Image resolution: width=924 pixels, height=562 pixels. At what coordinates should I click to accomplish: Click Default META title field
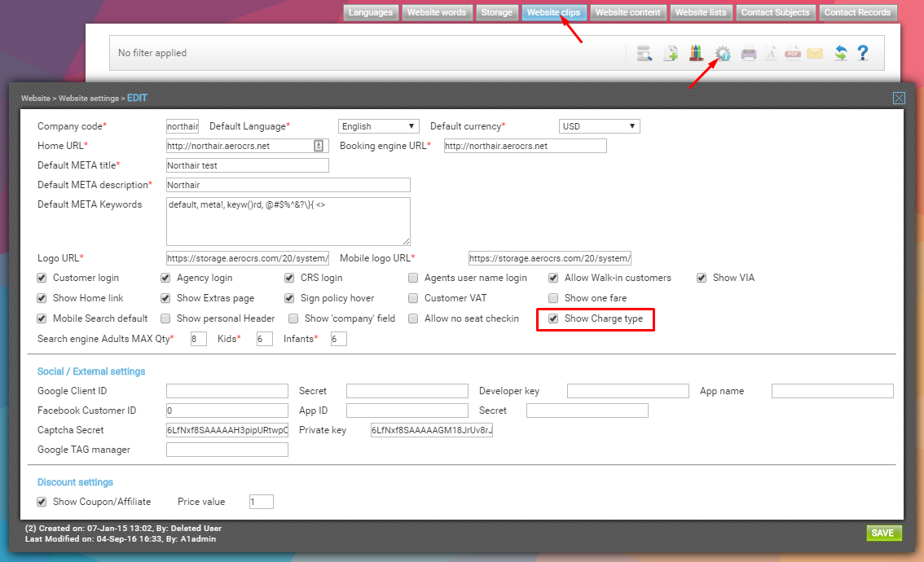click(248, 165)
